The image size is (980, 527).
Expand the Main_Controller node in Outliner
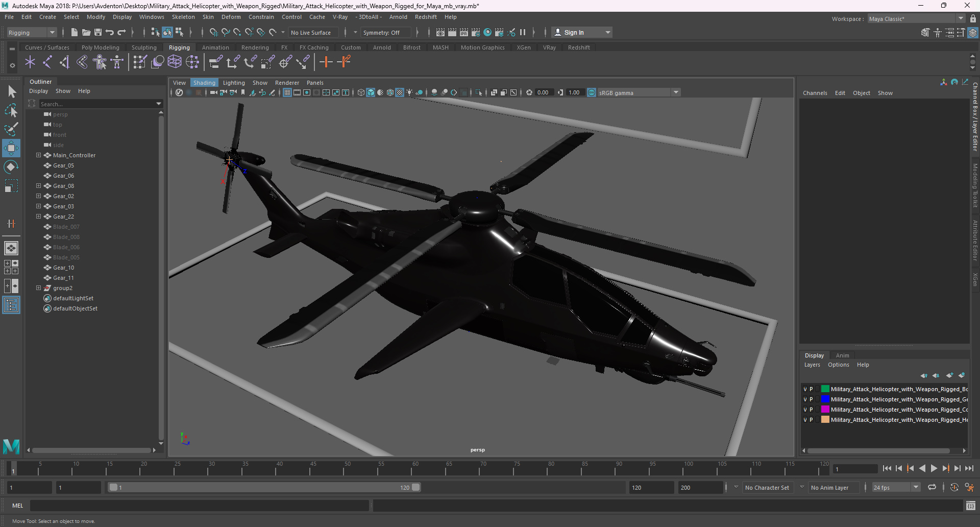38,155
